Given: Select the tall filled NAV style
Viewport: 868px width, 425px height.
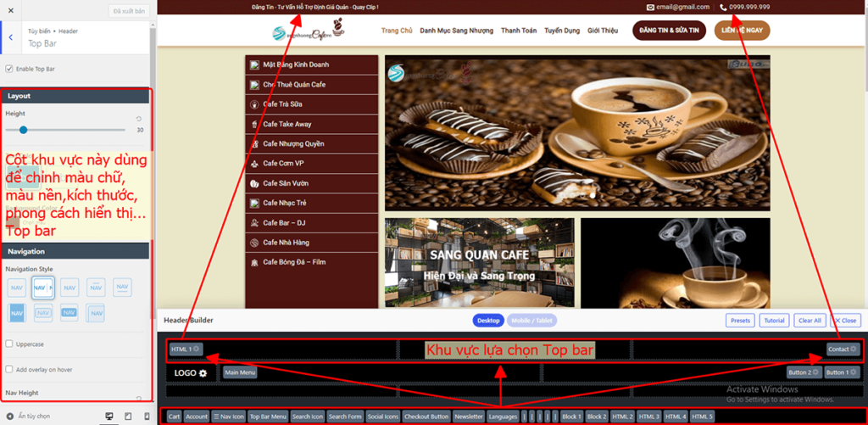Looking at the screenshot, I should [17, 313].
